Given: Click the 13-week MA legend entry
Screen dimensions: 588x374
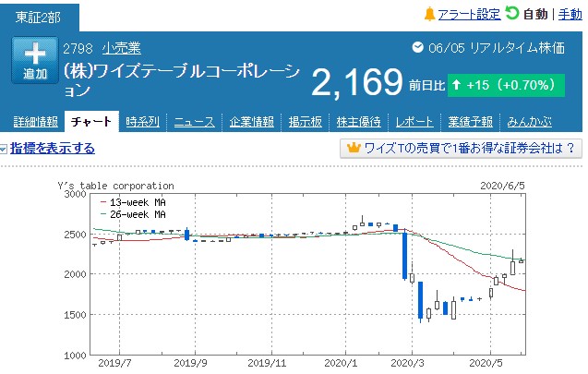Looking at the screenshot, I should [x=134, y=202].
